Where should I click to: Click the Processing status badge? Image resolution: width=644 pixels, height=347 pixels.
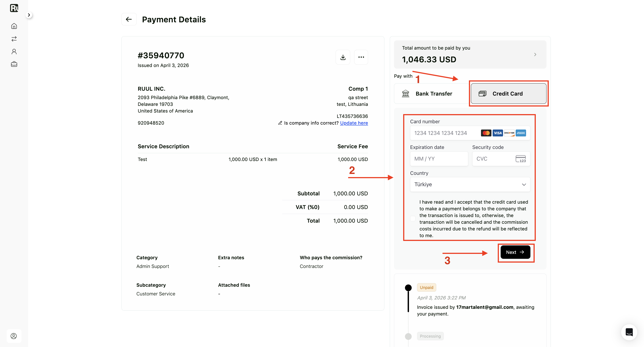pyautogui.click(x=430, y=336)
